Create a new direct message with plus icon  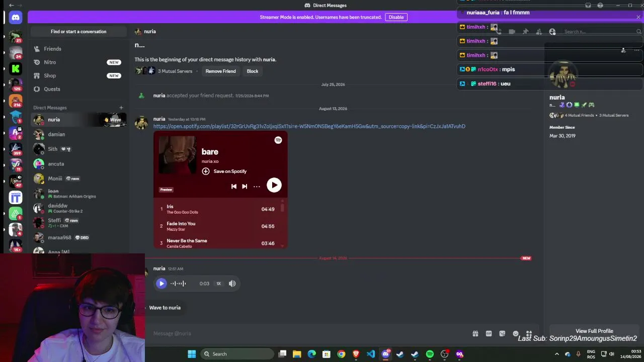(x=121, y=108)
